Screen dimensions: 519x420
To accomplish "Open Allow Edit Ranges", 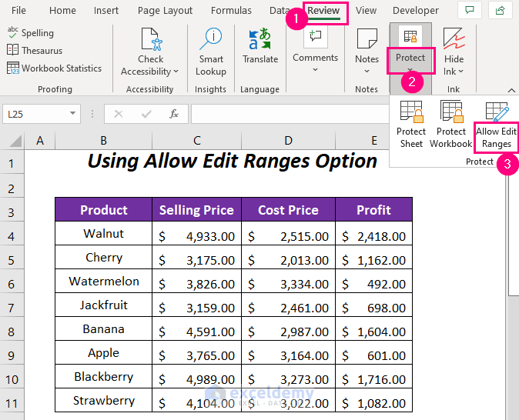I will click(x=497, y=115).
